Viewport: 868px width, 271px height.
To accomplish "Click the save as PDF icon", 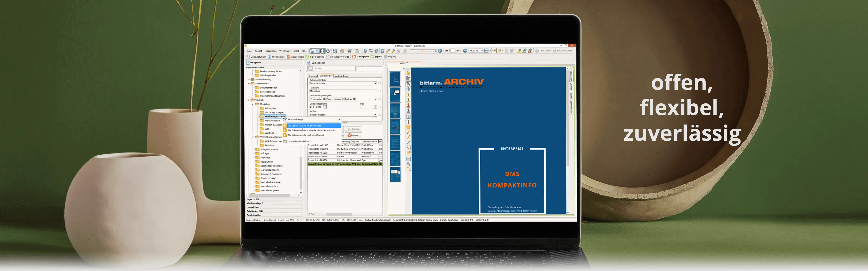I will pos(335,51).
